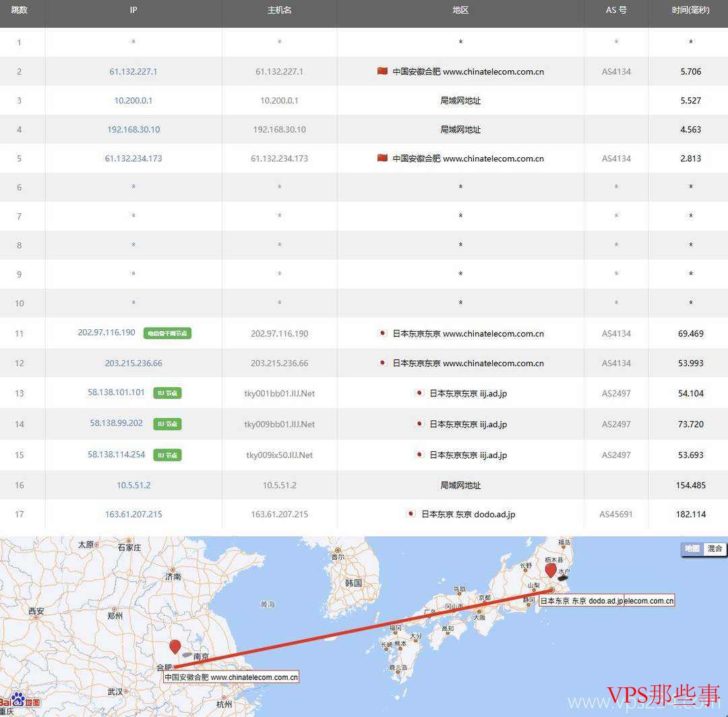Open IP link 203.215.236.66 in hop 12
Image resolution: width=728 pixels, height=717 pixels.
tap(133, 364)
